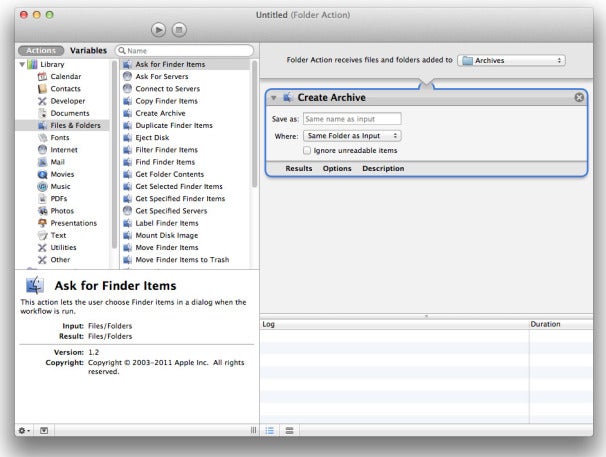Select the Mail category icon

click(x=42, y=162)
